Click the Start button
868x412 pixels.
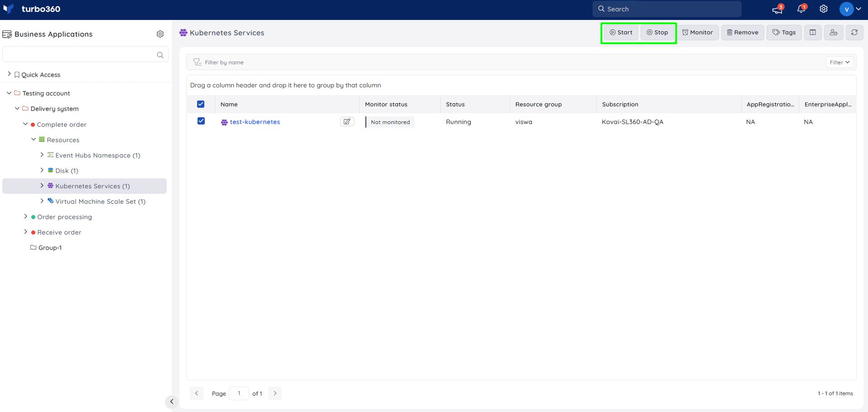point(621,33)
